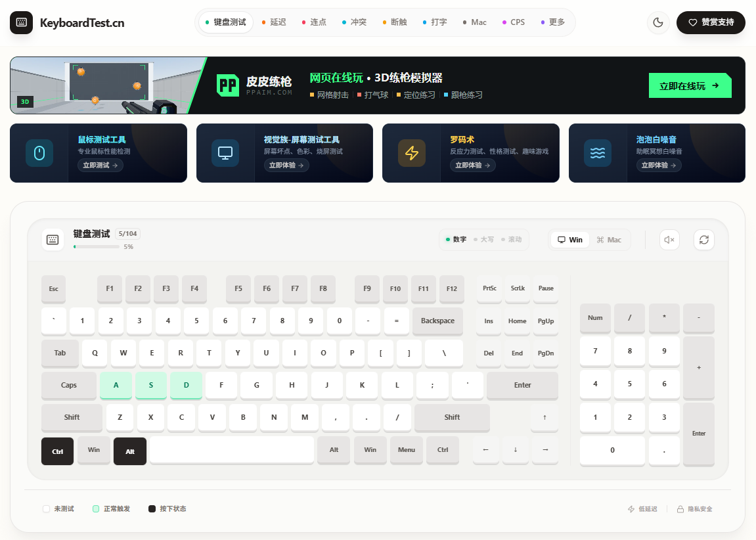Click the 按下状态 black legend swatch

click(x=152, y=509)
